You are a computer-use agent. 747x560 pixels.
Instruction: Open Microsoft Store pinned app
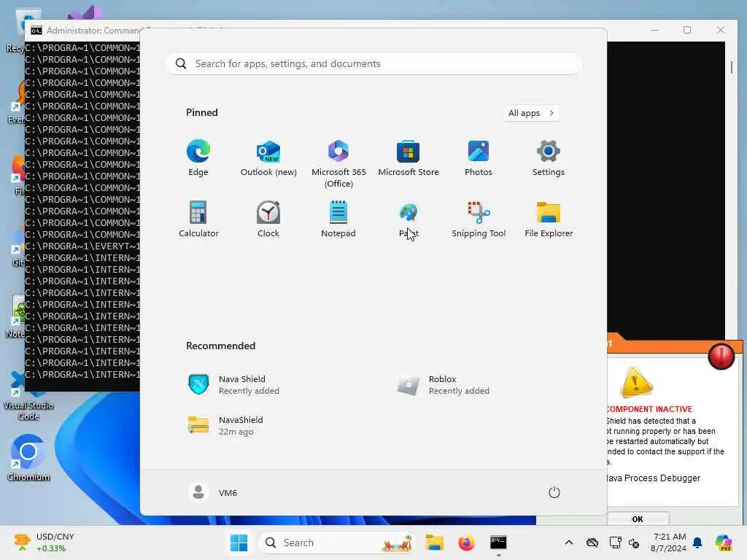409,158
